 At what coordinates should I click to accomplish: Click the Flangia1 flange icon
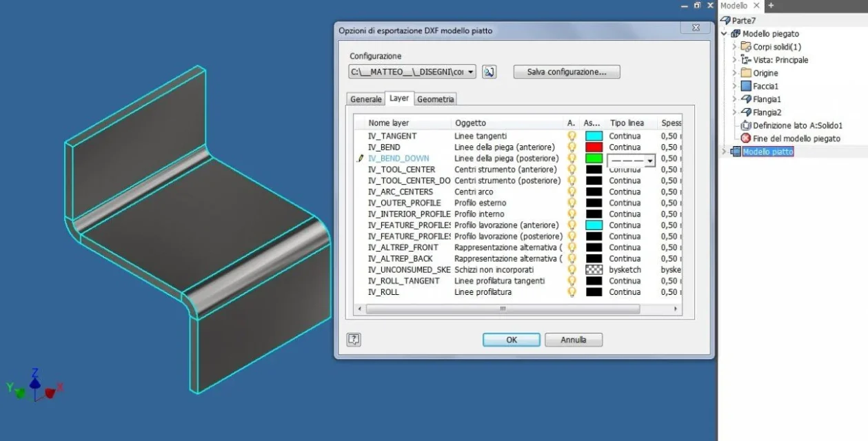(746, 99)
